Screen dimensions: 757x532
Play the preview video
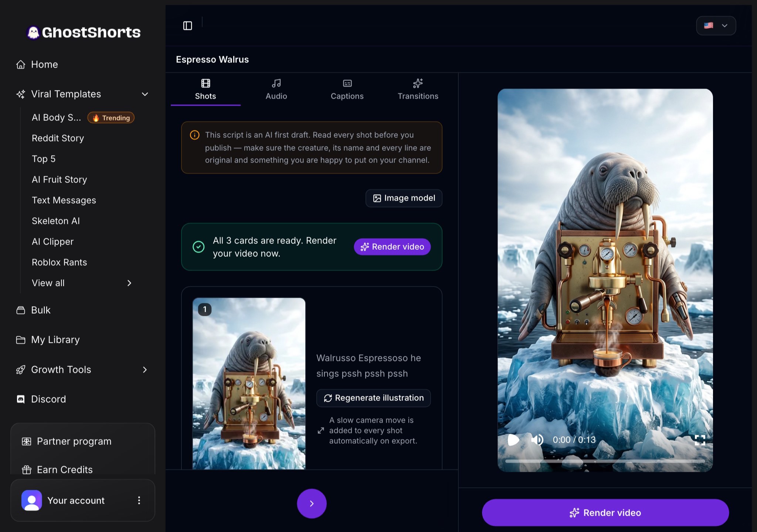pos(513,440)
